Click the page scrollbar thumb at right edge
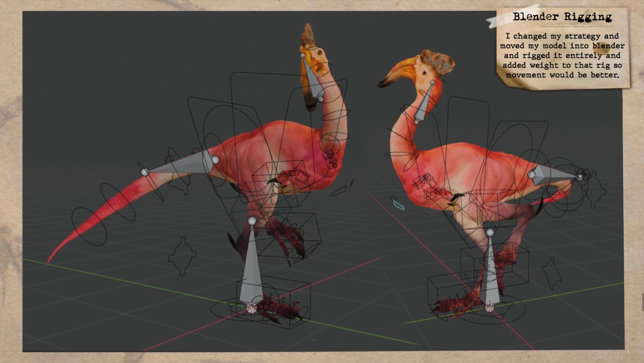Viewport: 644px width, 363px height. tap(643, 302)
